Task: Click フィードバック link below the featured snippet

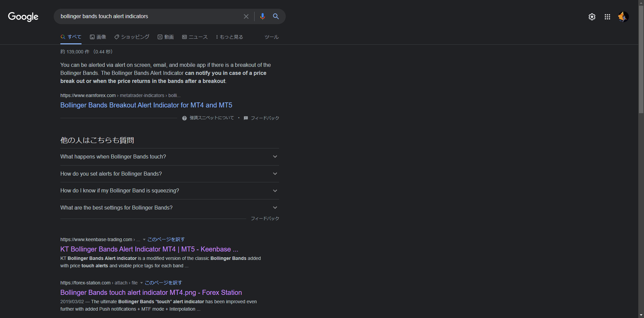Action: tap(265, 118)
